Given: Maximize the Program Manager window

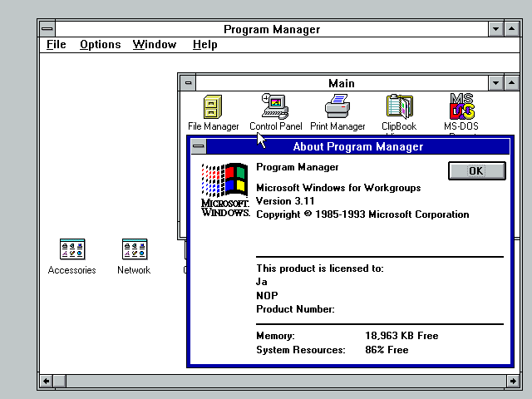Looking at the screenshot, I should (x=512, y=29).
